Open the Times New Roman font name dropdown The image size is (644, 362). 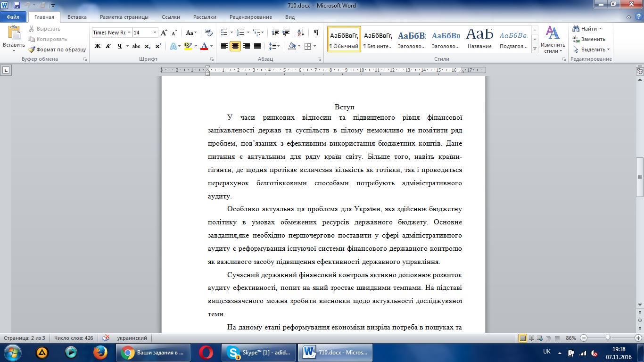point(129,33)
